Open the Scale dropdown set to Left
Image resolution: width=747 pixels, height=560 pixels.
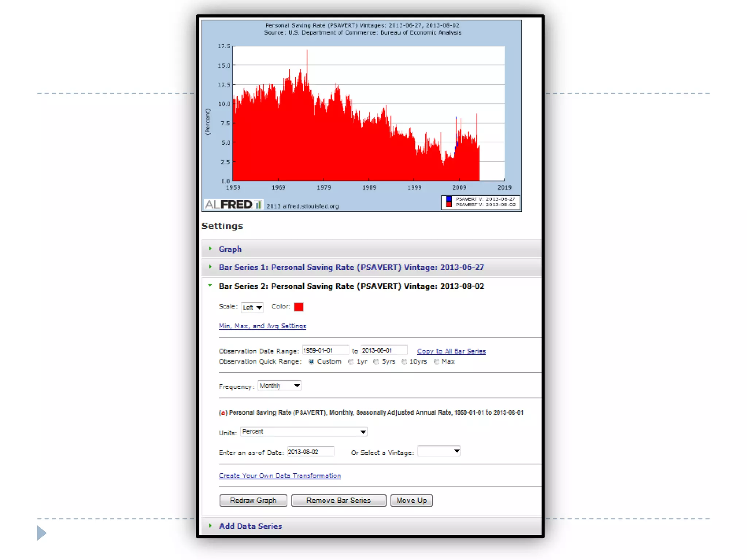(252, 308)
